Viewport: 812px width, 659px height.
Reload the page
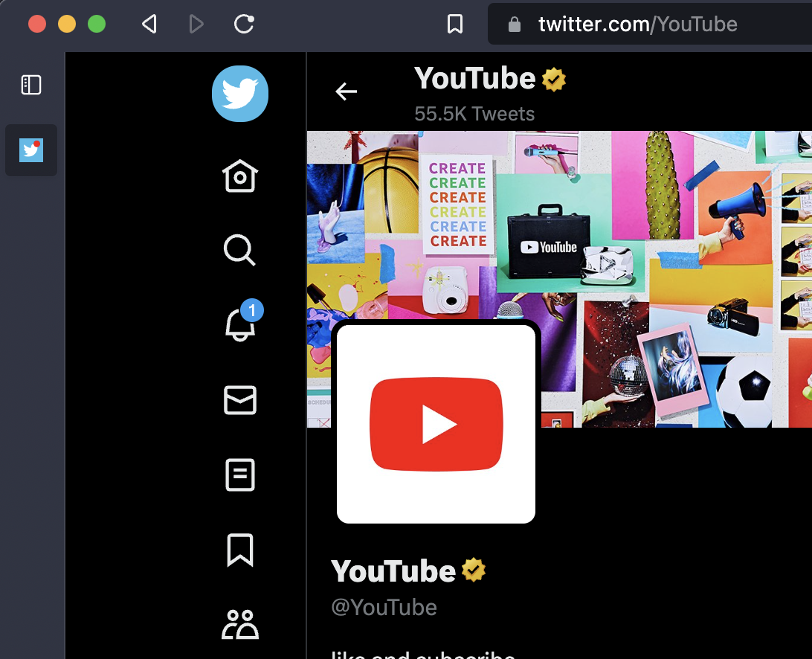point(243,24)
